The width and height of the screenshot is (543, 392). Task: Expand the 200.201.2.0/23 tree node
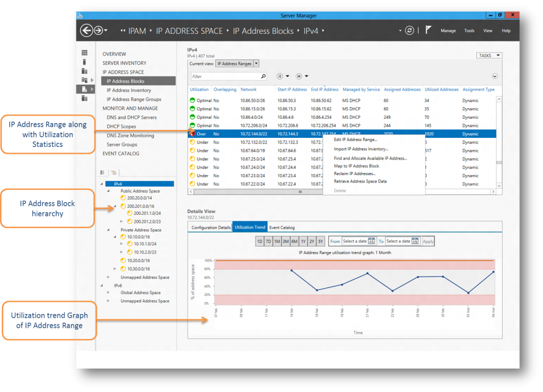[121, 221]
